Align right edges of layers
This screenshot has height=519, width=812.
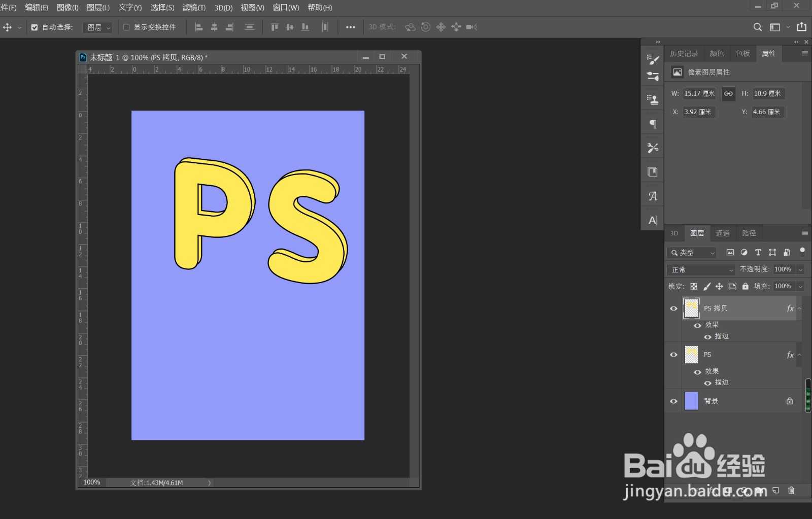coord(229,27)
